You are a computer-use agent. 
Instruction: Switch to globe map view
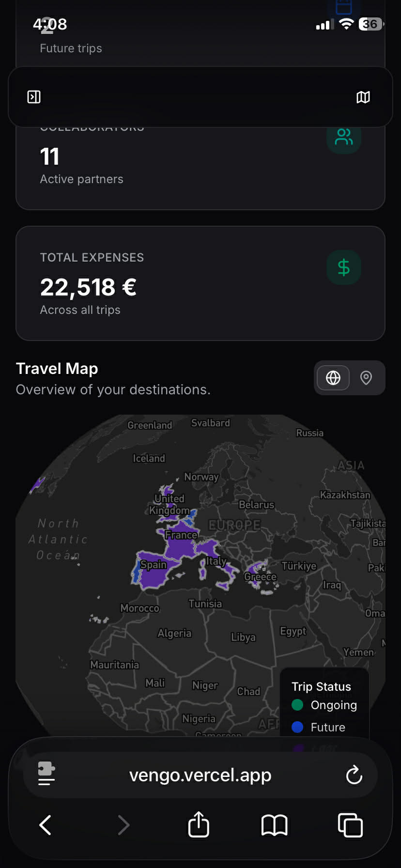333,378
